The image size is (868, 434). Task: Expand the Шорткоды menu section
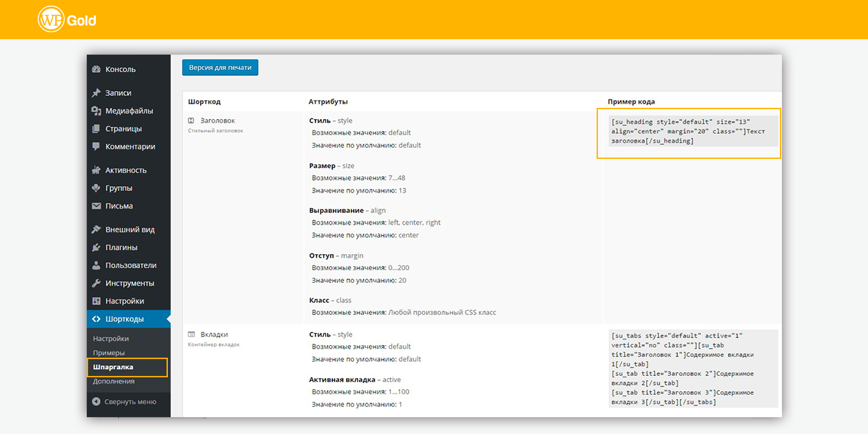point(124,319)
